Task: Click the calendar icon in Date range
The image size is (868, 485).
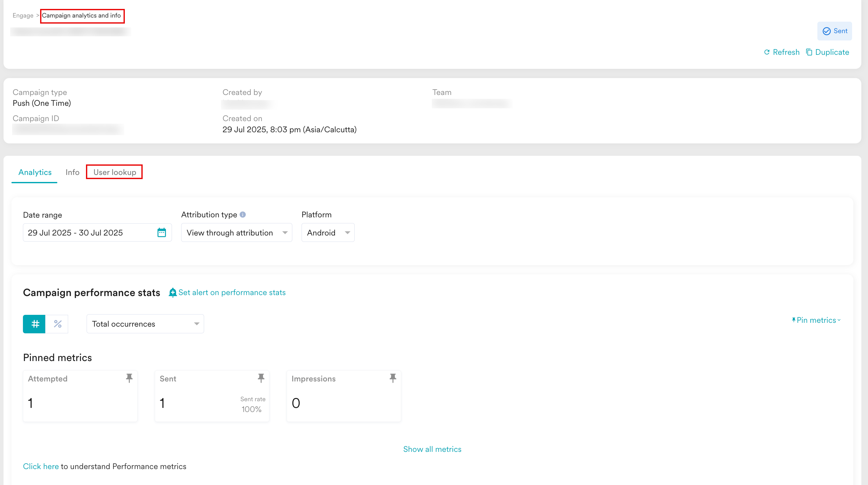Action: coord(162,232)
